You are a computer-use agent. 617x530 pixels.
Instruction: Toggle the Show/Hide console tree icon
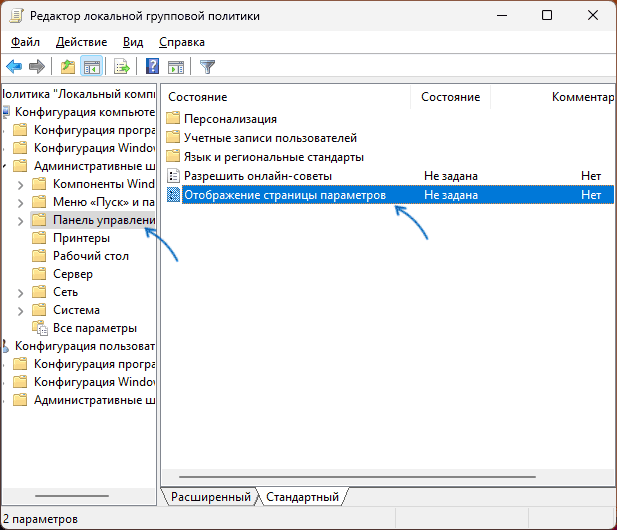(x=92, y=66)
